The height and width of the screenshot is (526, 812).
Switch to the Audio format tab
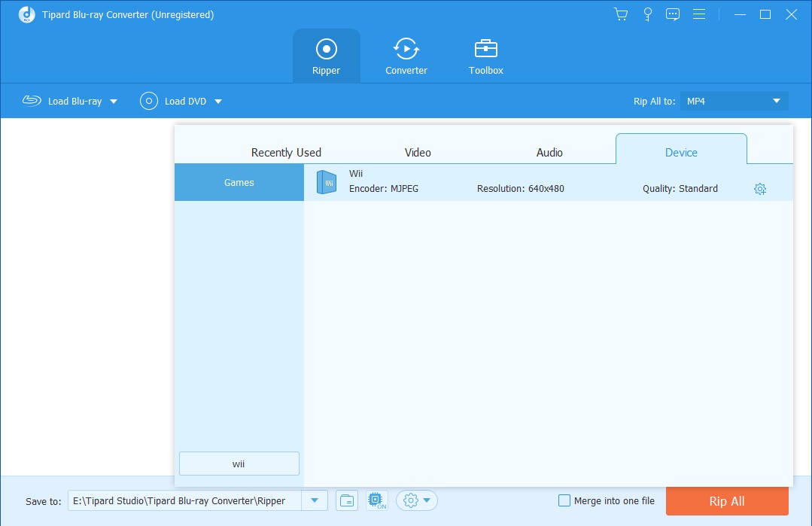coord(549,152)
